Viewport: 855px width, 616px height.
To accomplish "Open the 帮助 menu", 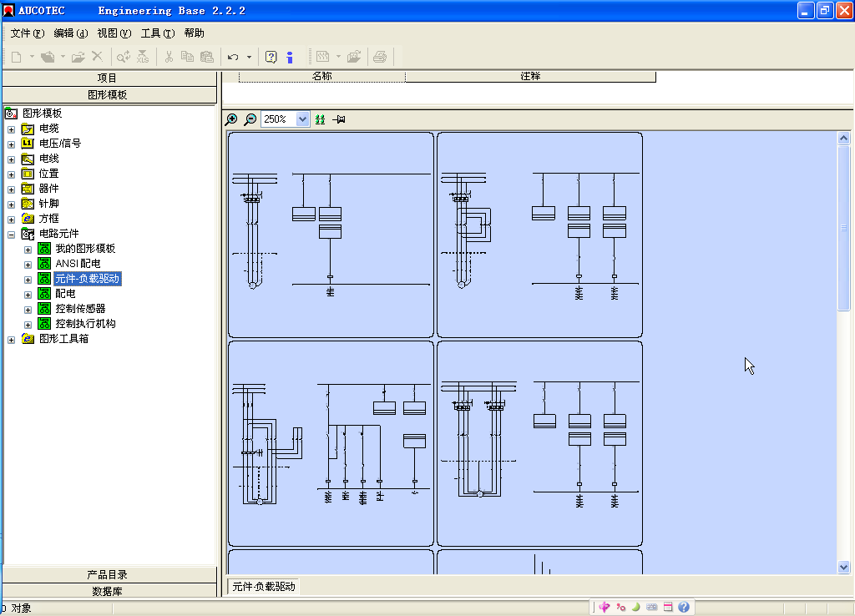I will [x=194, y=33].
